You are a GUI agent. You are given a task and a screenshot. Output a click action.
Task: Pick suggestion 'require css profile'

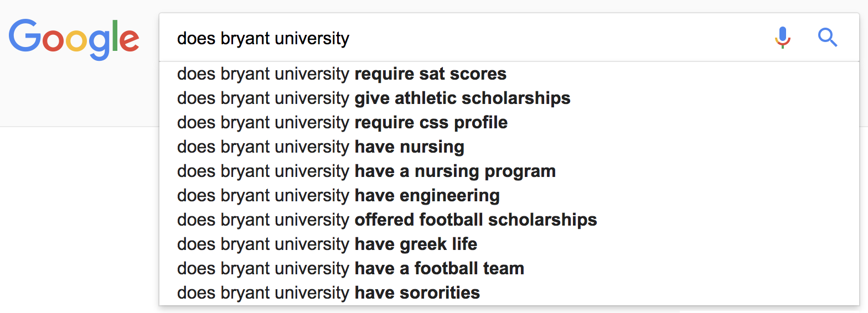pos(509,122)
